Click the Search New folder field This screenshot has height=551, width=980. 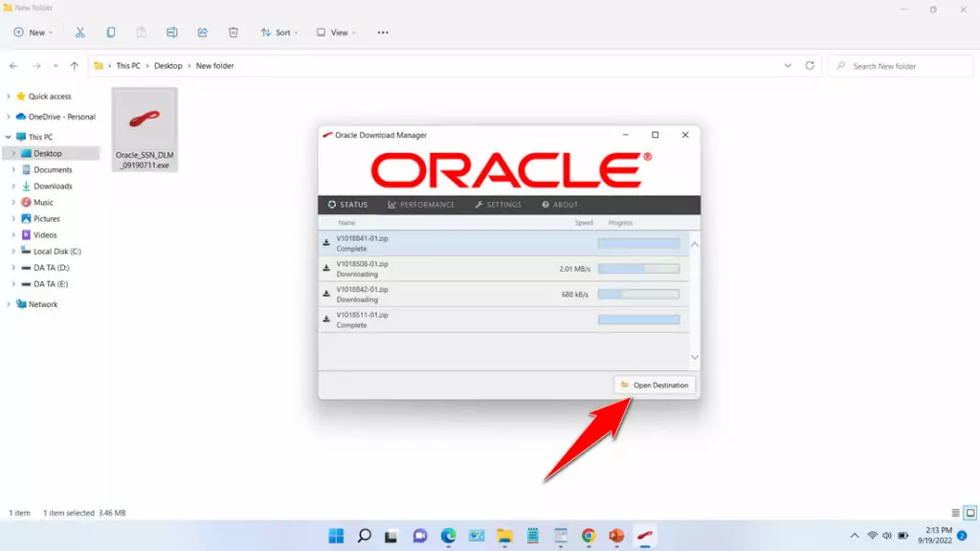[x=901, y=66]
